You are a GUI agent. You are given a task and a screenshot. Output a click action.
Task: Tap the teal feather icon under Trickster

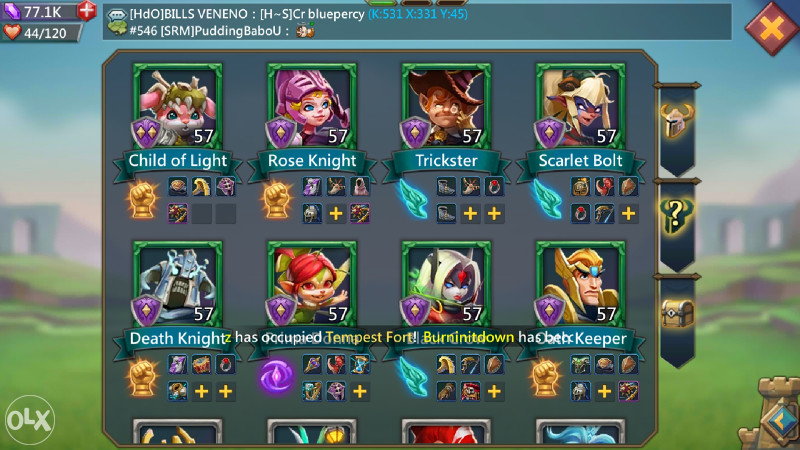(x=413, y=198)
